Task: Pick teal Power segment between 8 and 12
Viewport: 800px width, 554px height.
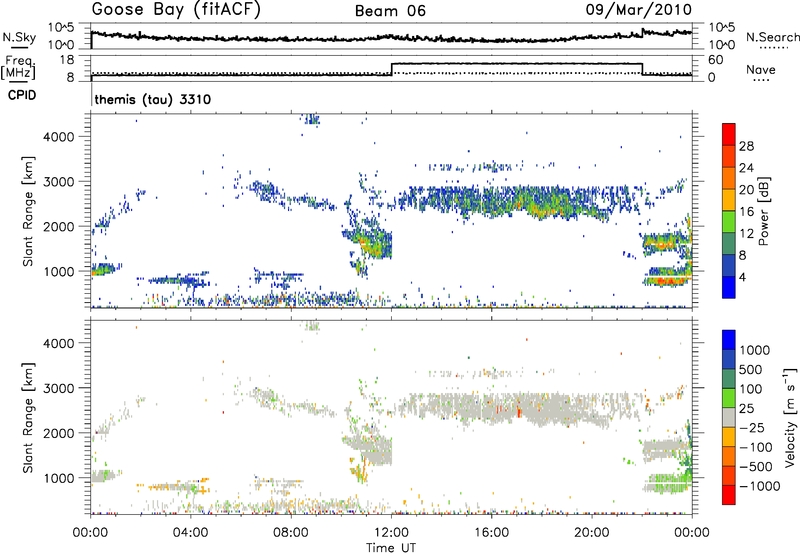Action: tap(729, 243)
